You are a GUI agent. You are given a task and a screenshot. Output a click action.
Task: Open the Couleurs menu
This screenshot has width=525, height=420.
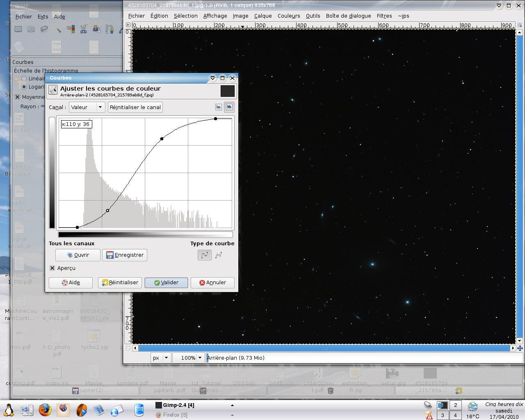[289, 16]
